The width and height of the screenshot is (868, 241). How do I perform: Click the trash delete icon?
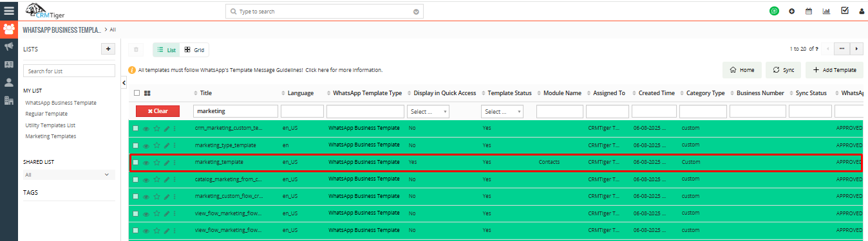tap(136, 49)
